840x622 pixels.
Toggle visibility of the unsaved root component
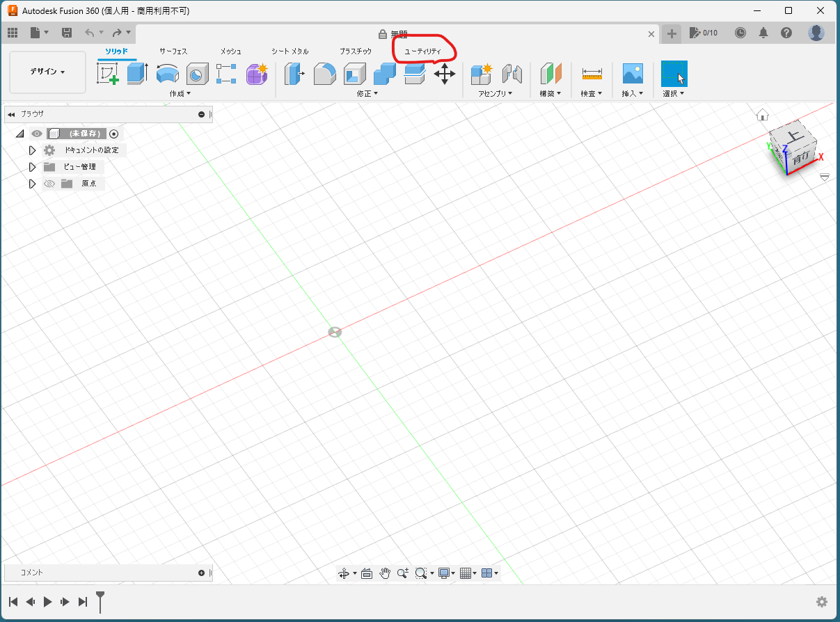(37, 134)
